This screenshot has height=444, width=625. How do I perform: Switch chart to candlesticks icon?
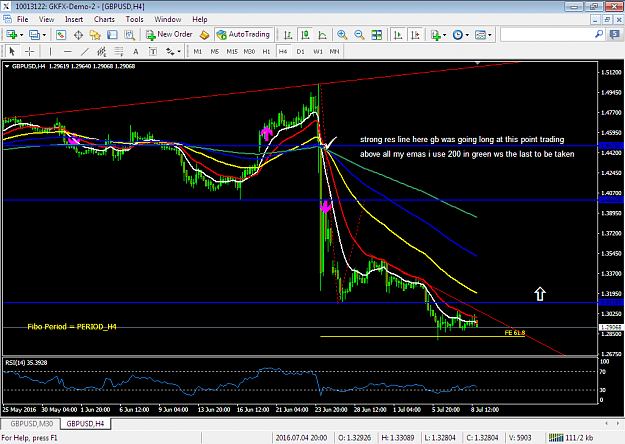305,35
